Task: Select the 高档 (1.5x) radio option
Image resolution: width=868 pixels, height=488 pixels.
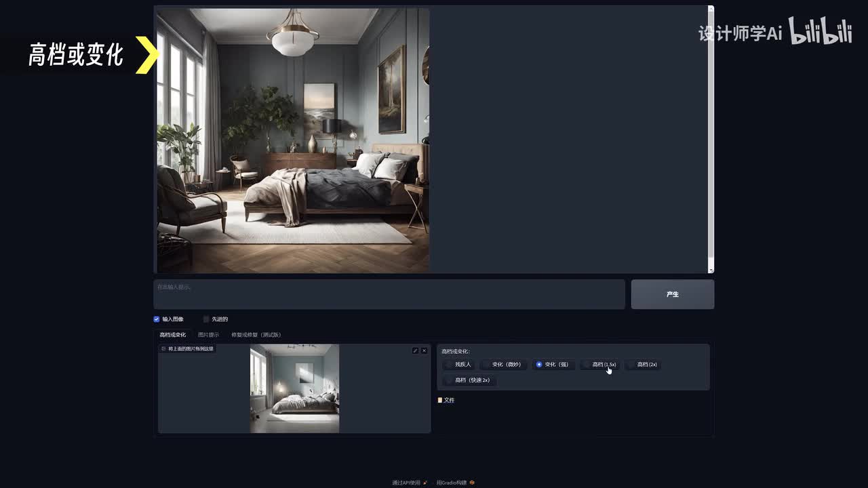Action: [587, 365]
